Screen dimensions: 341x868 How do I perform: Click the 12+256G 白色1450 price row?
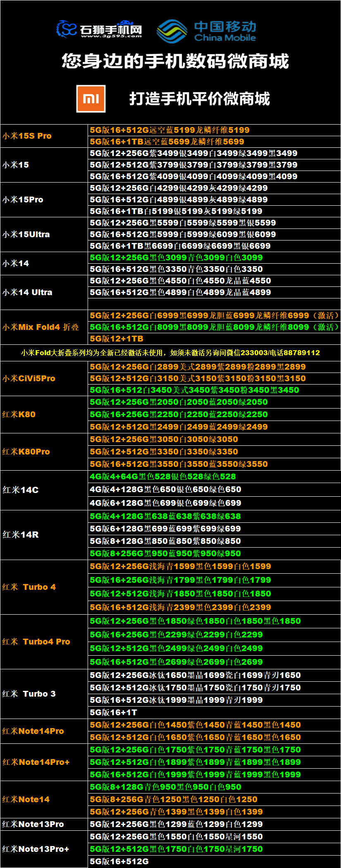coord(215,725)
